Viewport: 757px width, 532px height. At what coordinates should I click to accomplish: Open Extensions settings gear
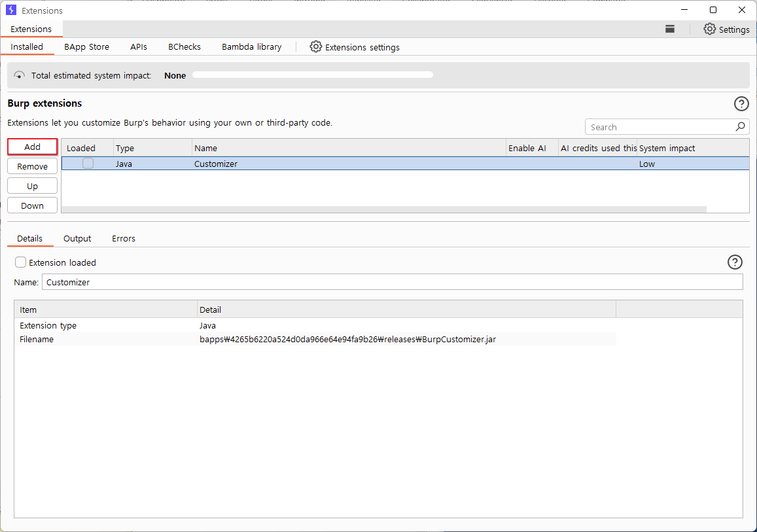tap(315, 47)
